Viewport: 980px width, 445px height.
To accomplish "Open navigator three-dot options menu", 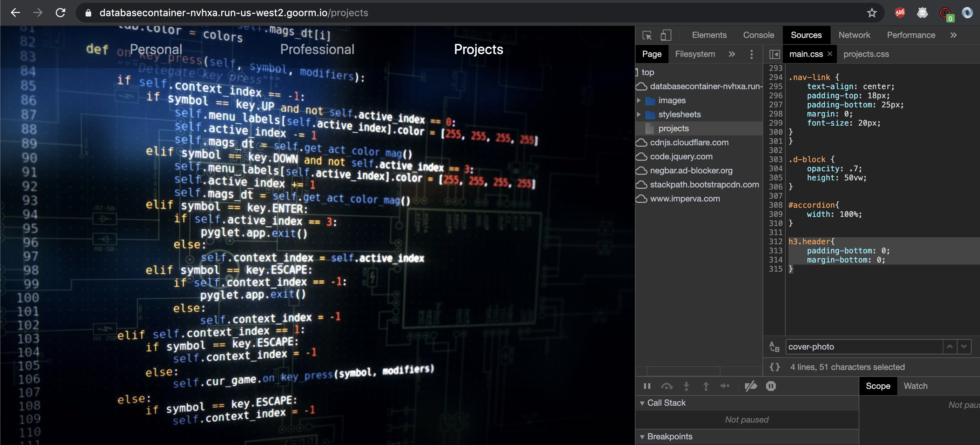I will point(751,54).
